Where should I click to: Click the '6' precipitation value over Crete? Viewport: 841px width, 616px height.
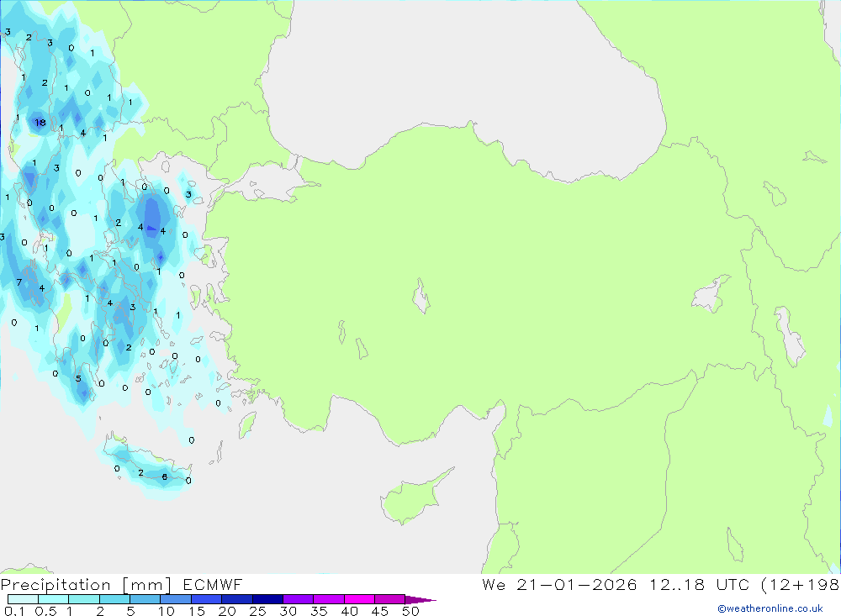165,477
